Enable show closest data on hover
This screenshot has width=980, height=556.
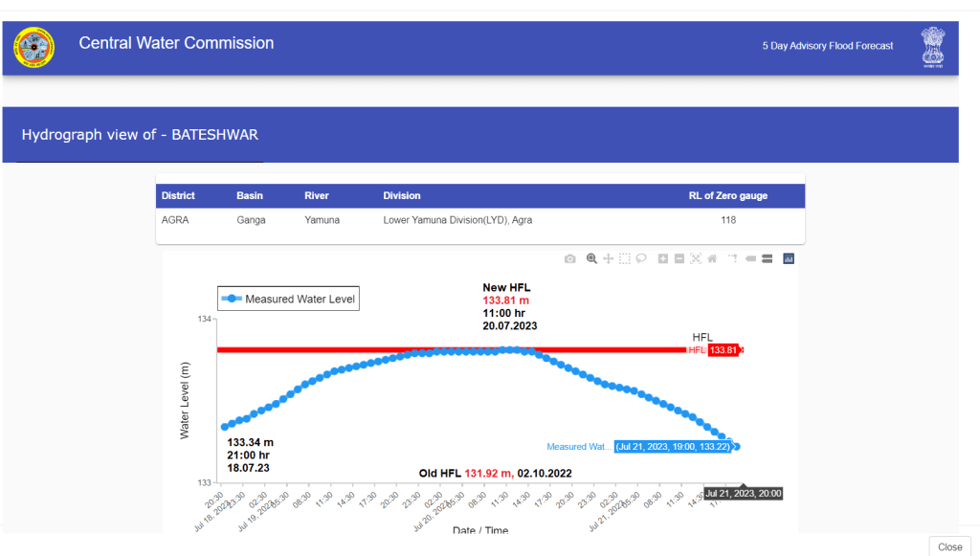click(750, 258)
